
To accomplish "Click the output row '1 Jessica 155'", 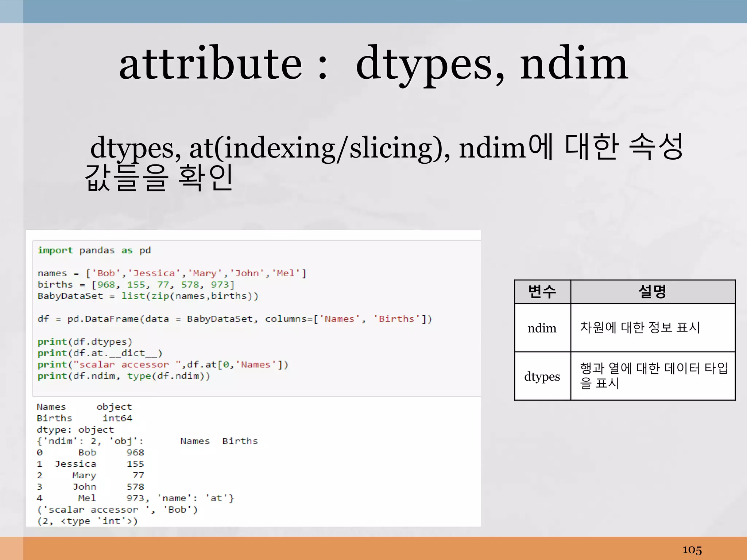I will click(x=90, y=464).
